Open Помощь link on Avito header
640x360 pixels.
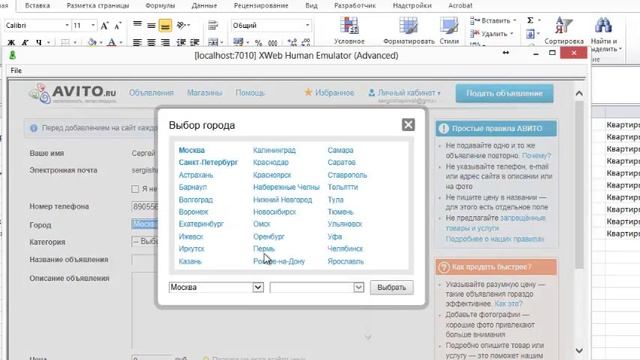coord(250,93)
